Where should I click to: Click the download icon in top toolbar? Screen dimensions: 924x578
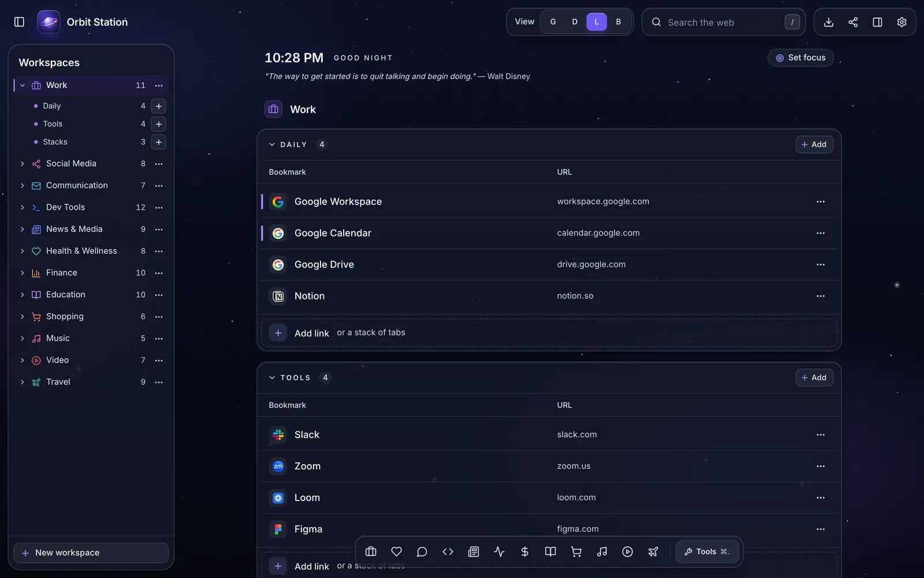pos(828,22)
